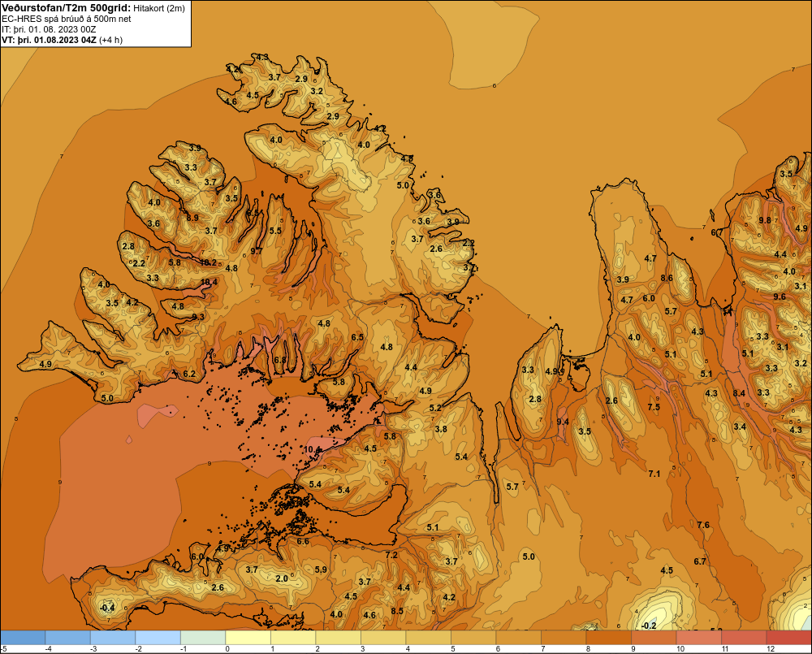Click the temperature value '6.8'
This screenshot has height=654, width=812.
coord(279,360)
